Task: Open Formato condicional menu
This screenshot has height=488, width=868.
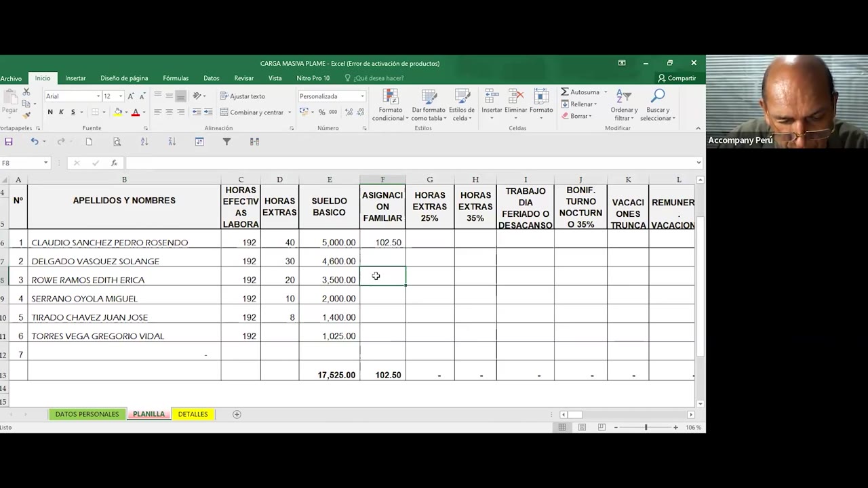Action: 390,106
